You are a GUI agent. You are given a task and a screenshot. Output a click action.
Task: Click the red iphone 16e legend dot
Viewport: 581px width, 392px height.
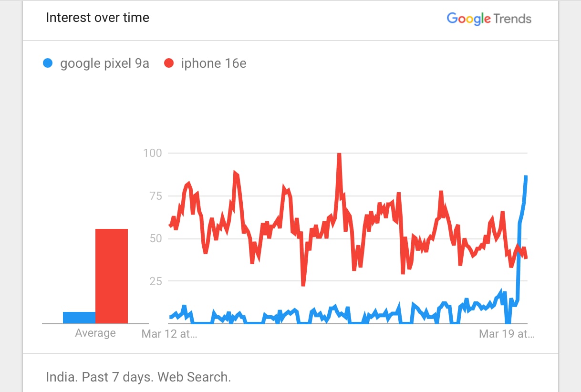(169, 63)
